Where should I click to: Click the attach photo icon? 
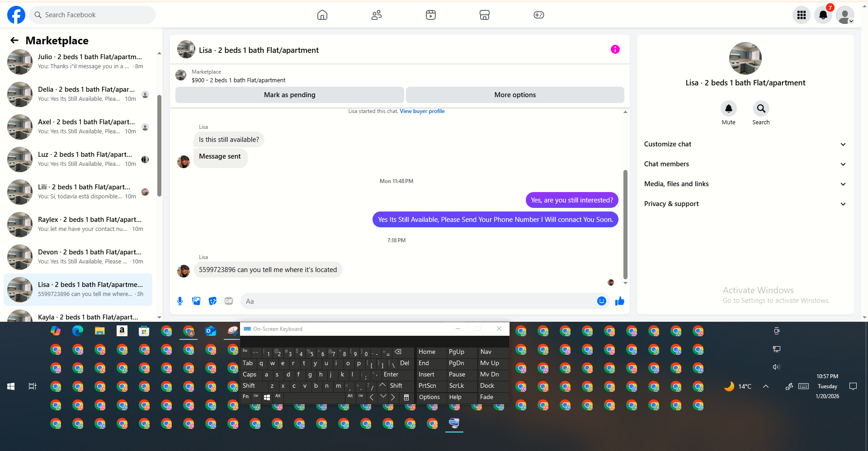(196, 301)
